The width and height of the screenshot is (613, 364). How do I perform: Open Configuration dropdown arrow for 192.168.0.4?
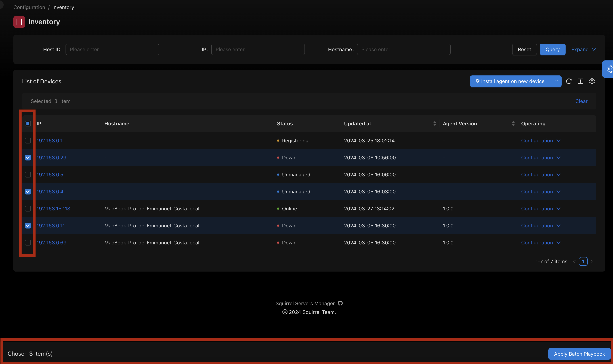point(558,191)
